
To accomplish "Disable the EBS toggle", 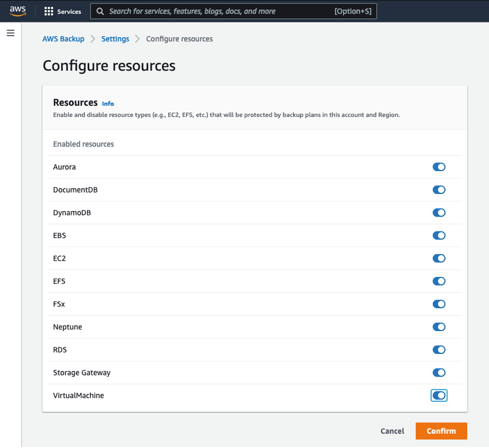I will [439, 235].
